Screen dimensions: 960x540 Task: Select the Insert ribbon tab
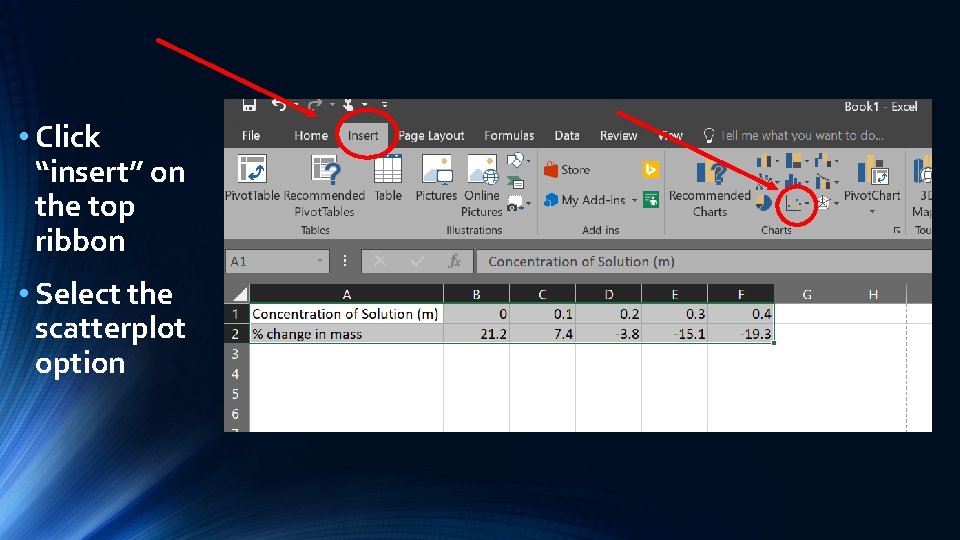coord(363,135)
